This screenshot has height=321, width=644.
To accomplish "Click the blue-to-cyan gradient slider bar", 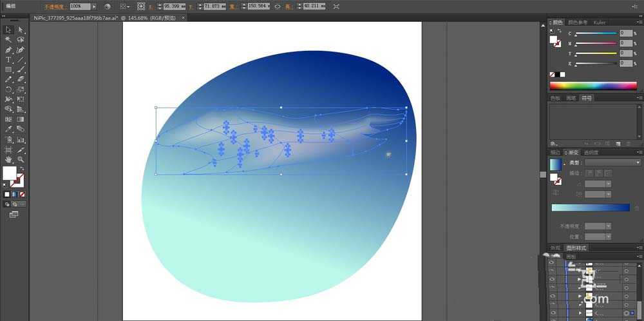I will (590, 208).
